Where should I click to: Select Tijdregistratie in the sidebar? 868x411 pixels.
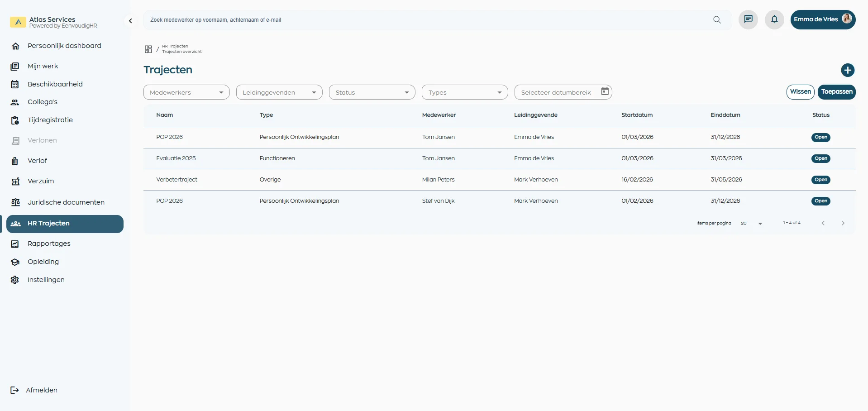(50, 120)
